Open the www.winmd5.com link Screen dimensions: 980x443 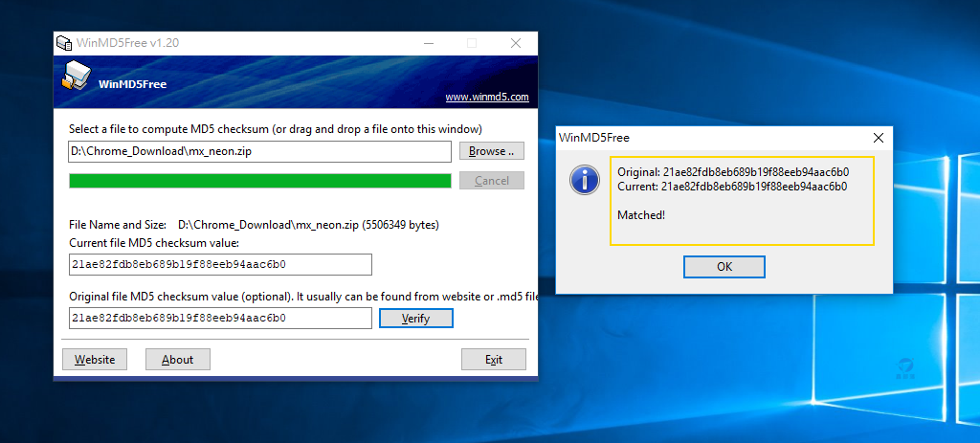487,97
